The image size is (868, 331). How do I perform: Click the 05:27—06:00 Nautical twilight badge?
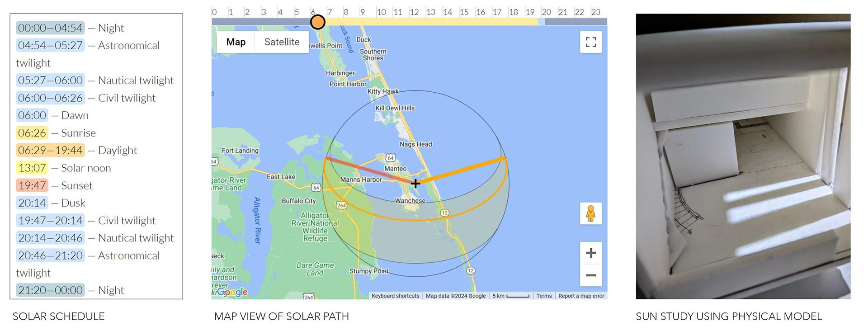point(50,80)
